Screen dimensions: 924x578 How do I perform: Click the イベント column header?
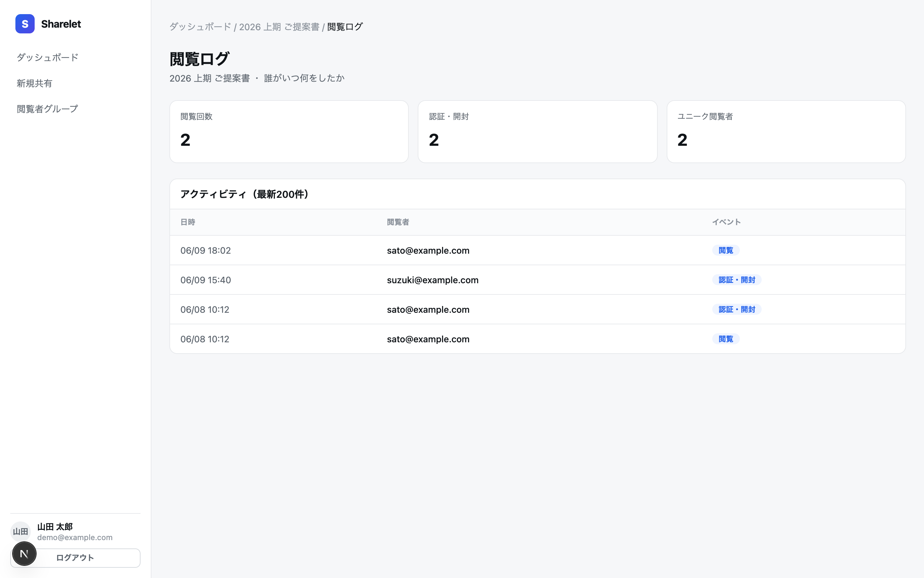tap(726, 222)
